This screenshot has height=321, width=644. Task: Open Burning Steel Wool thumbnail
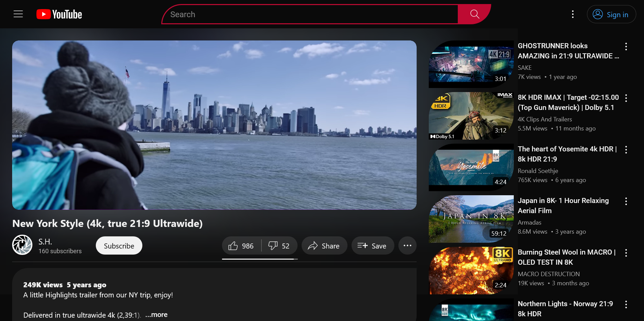tap(471, 271)
